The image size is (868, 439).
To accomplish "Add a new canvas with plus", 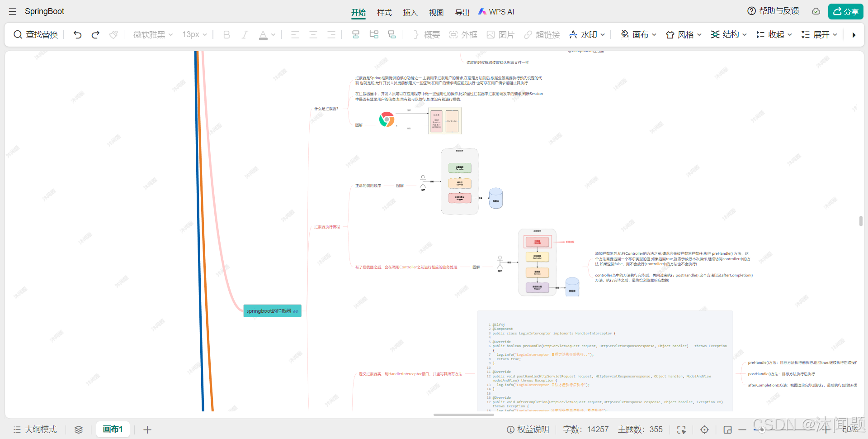I will 147,429.
